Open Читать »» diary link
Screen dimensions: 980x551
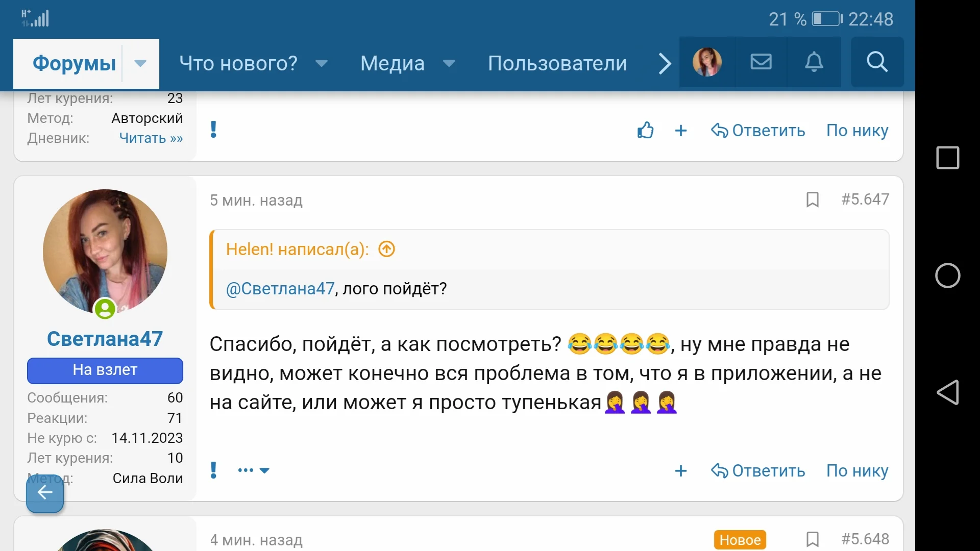pos(151,138)
